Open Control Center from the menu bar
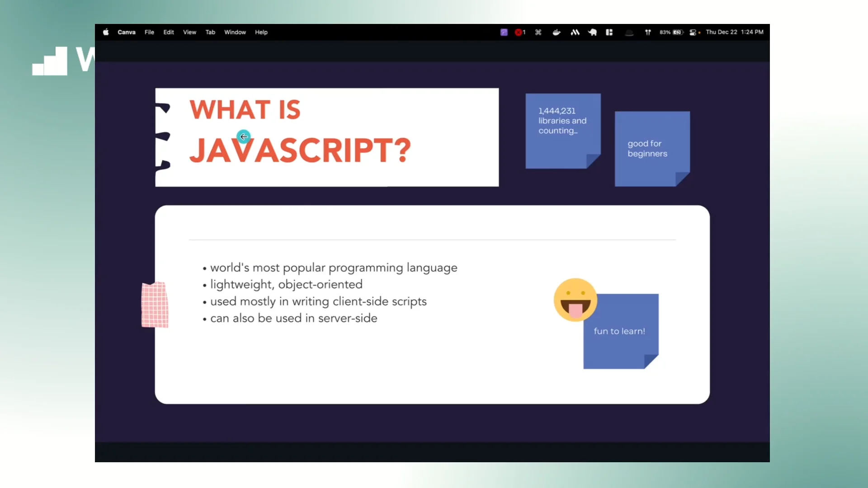Screen dimensions: 868x488 pyautogui.click(x=693, y=32)
